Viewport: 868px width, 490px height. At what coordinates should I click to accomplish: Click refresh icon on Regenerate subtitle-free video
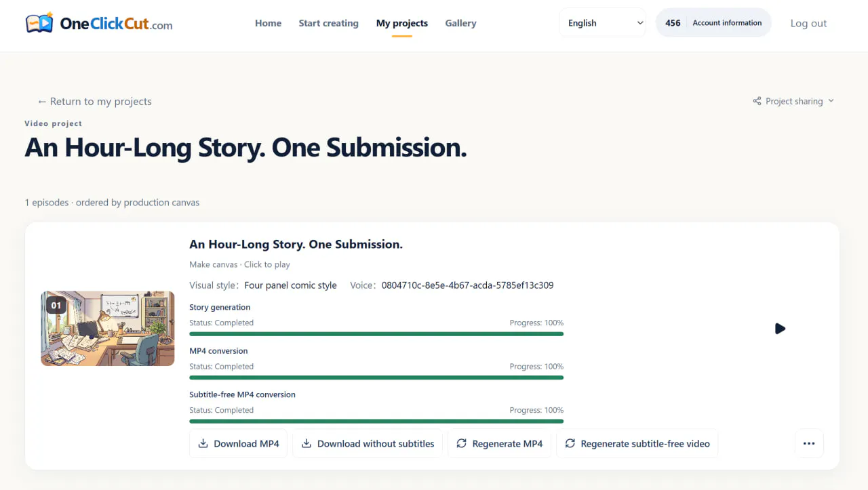[x=570, y=443]
